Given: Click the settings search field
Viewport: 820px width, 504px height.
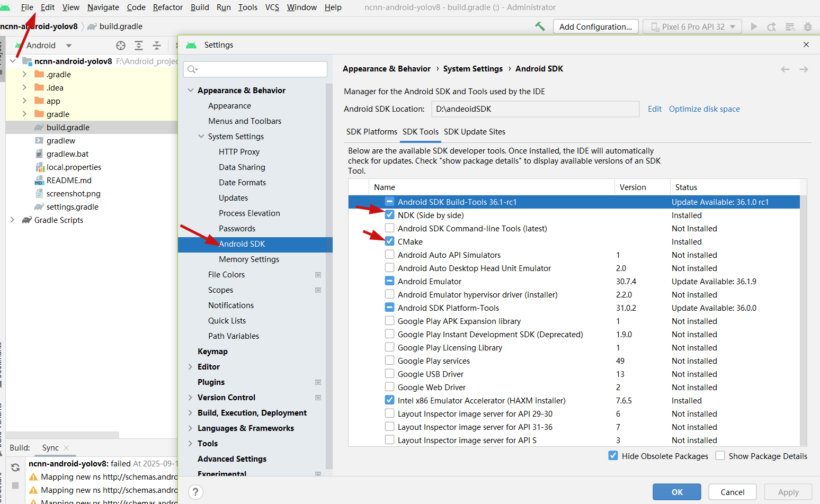Looking at the screenshot, I should coord(255,69).
